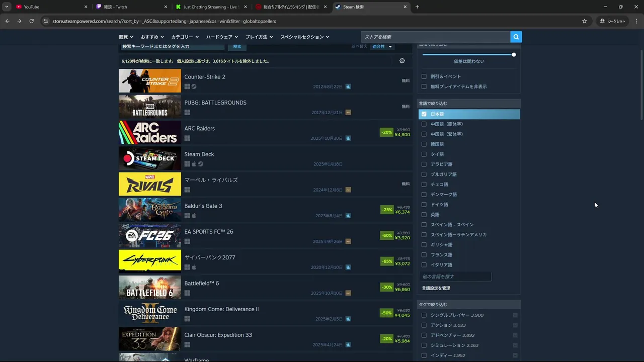Check the 割引＆イベント filter
The image size is (644, 362).
[424, 76]
